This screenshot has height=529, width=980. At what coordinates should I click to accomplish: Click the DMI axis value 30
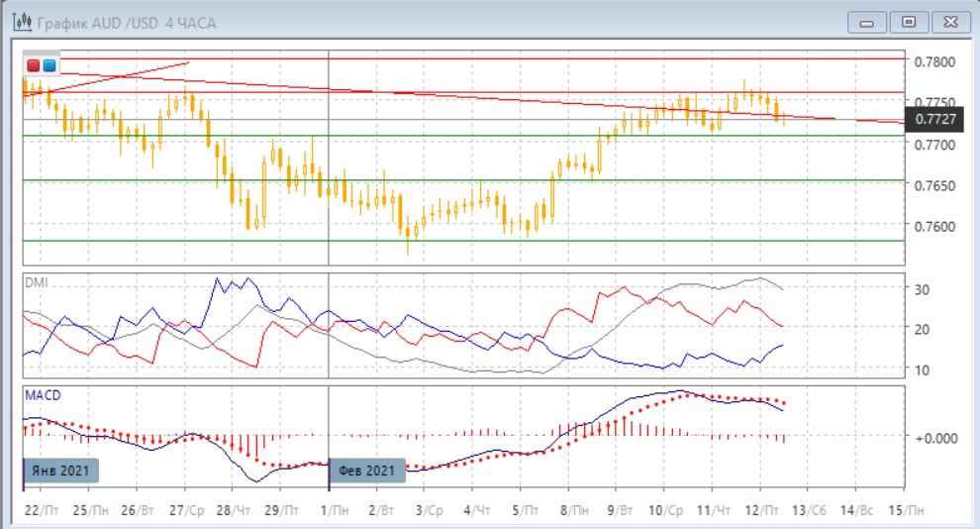921,289
